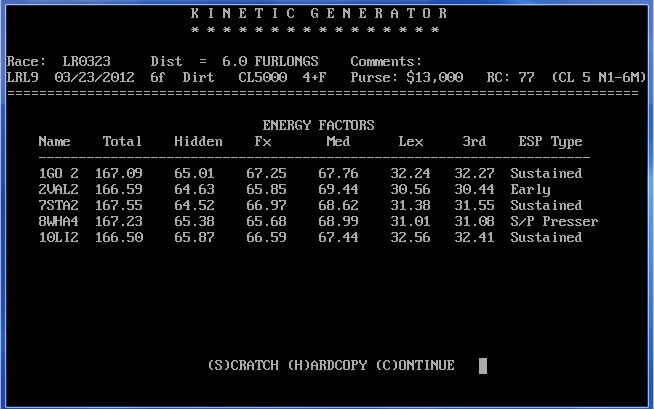654x409 pixels.
Task: Click the Total column header
Action: 123,141
